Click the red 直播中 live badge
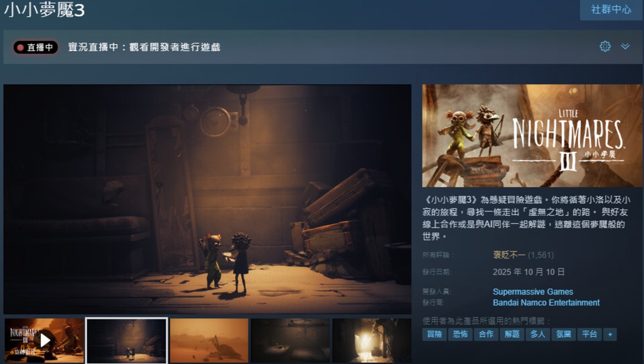Image resolution: width=644 pixels, height=364 pixels. click(36, 47)
